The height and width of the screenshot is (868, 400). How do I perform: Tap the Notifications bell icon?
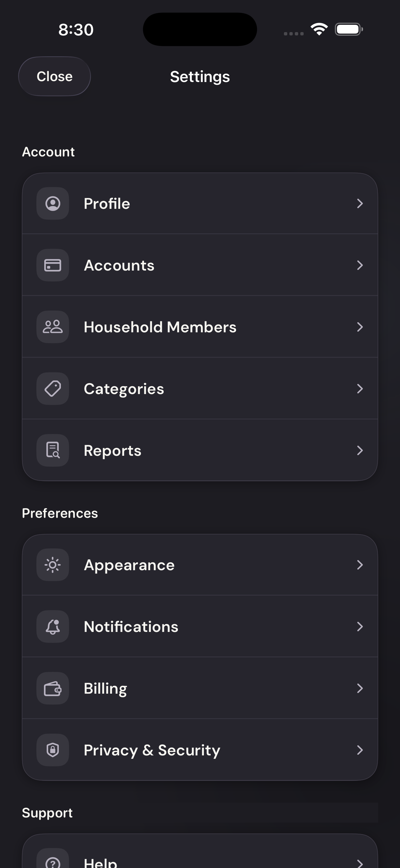coord(53,626)
